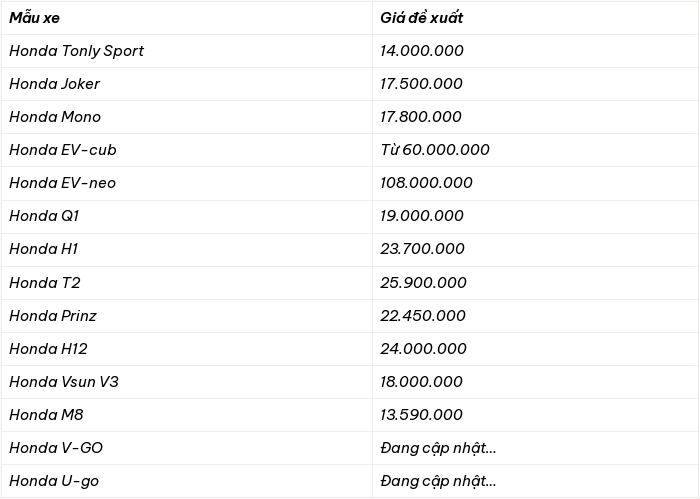Click the 13.590.000 price value
Viewport: 700px width, 499px height.
(421, 415)
